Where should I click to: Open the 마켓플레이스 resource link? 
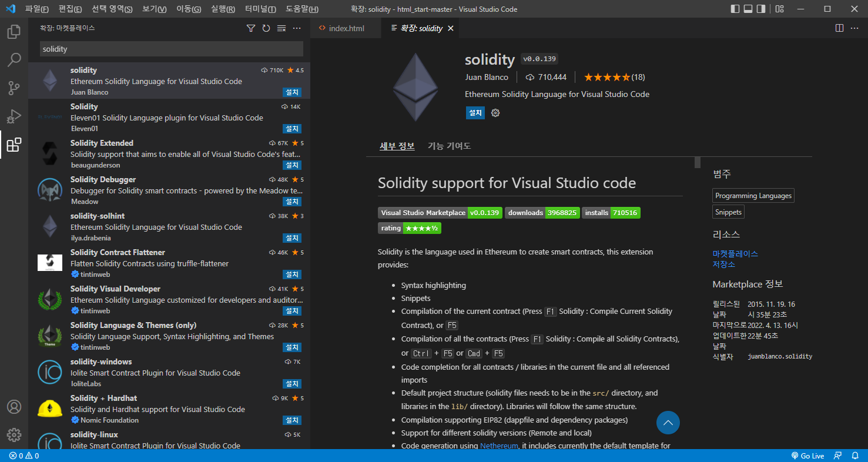(x=735, y=253)
